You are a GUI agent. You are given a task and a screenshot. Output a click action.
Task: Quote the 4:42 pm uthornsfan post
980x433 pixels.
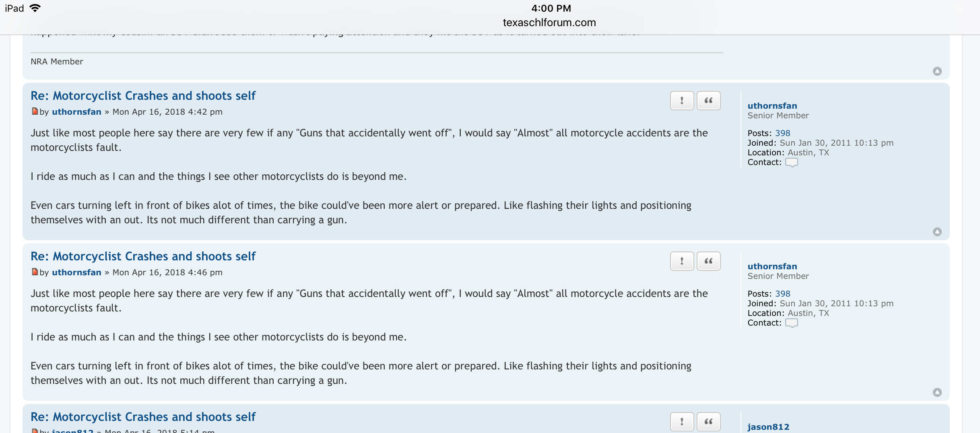click(708, 101)
